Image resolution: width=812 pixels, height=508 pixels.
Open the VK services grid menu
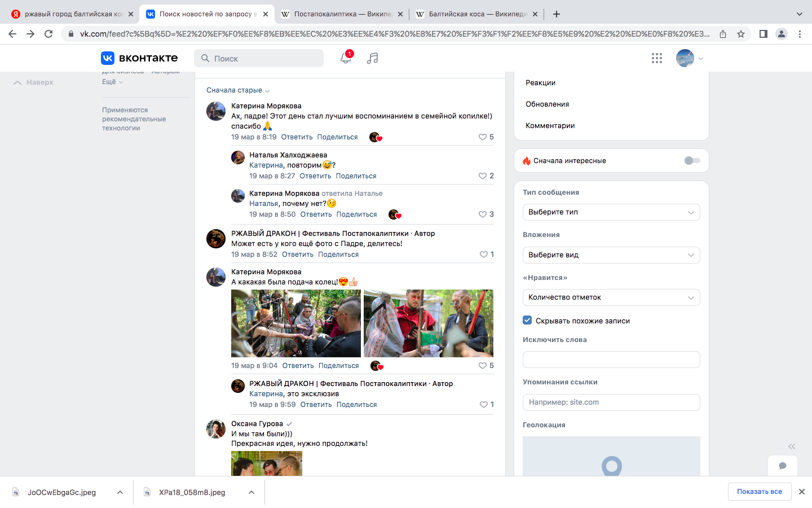click(656, 58)
